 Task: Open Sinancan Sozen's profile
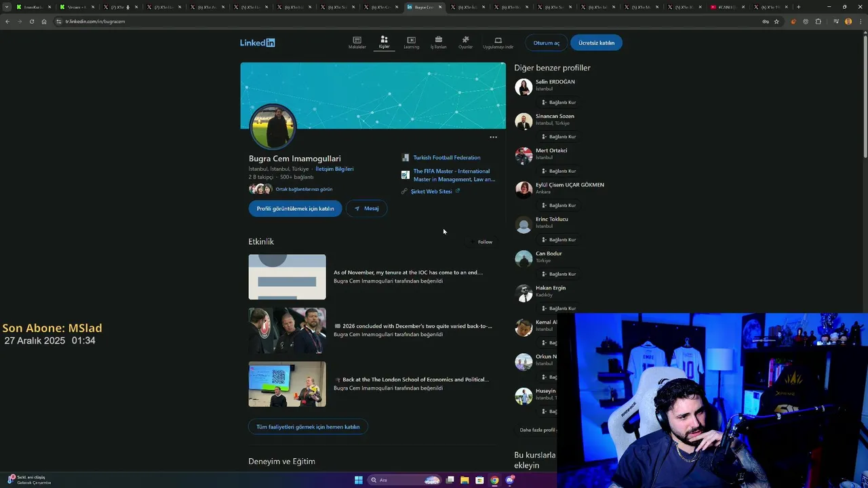pyautogui.click(x=555, y=116)
